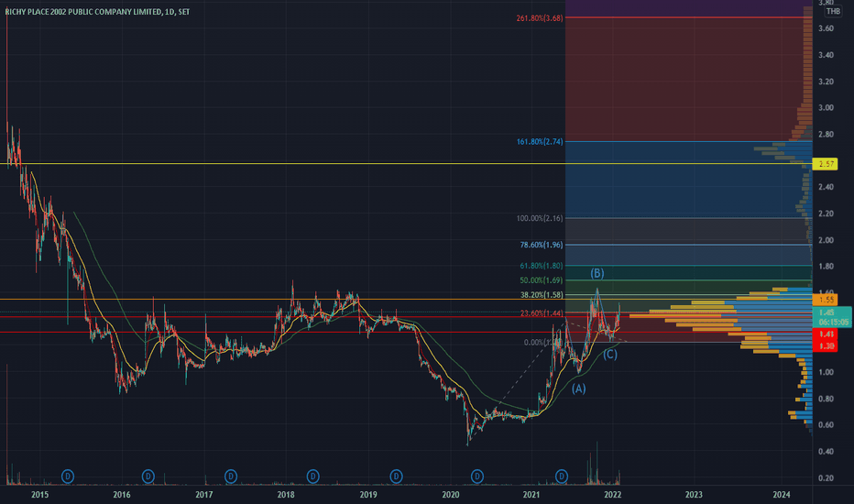Click the 2015 label on time axis
The image size is (854, 504).
click(39, 495)
